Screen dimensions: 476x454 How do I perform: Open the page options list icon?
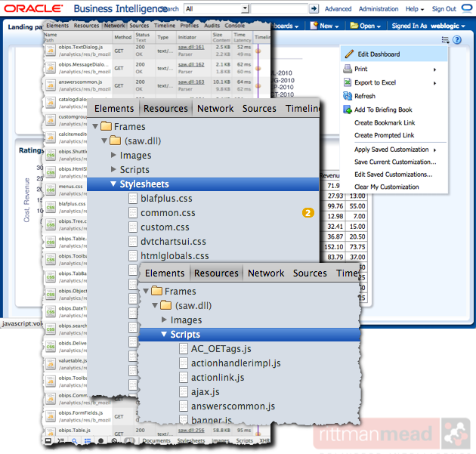(445, 40)
